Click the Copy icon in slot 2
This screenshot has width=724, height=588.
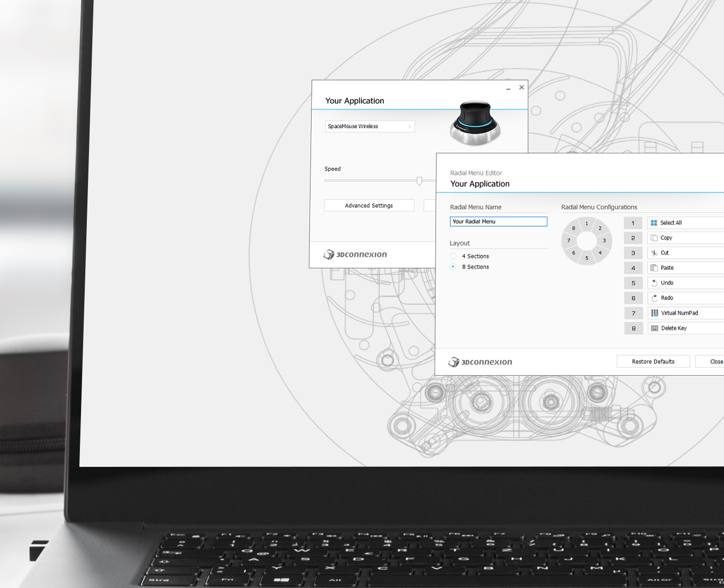coord(654,238)
